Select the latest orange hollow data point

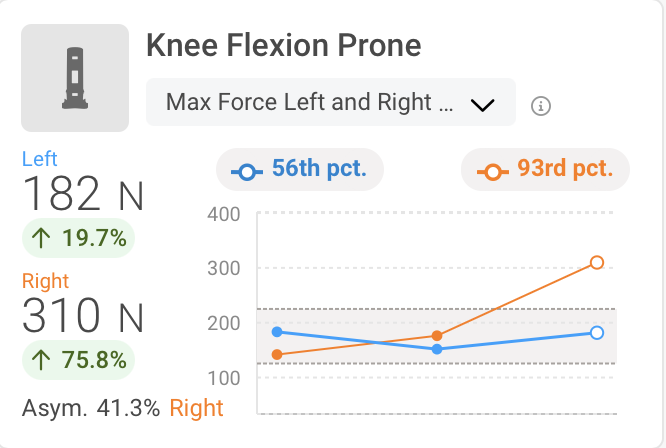pyautogui.click(x=597, y=263)
